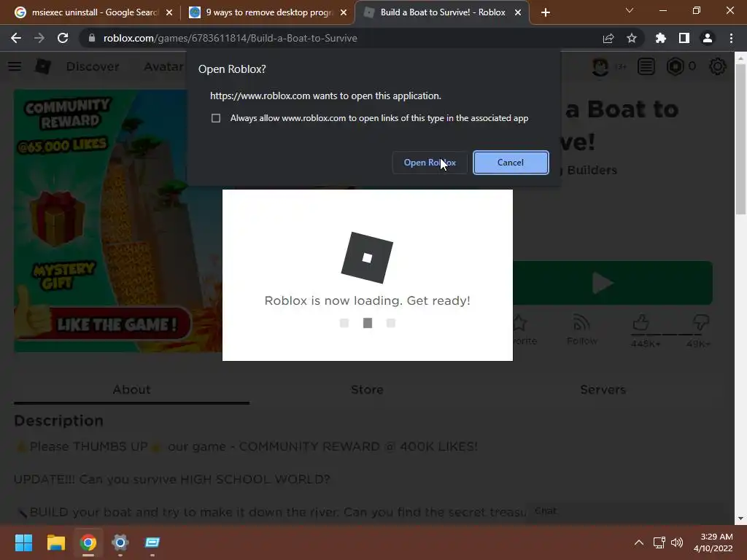This screenshot has height=560, width=747.
Task: Open the Avatar page link
Action: [x=164, y=66]
